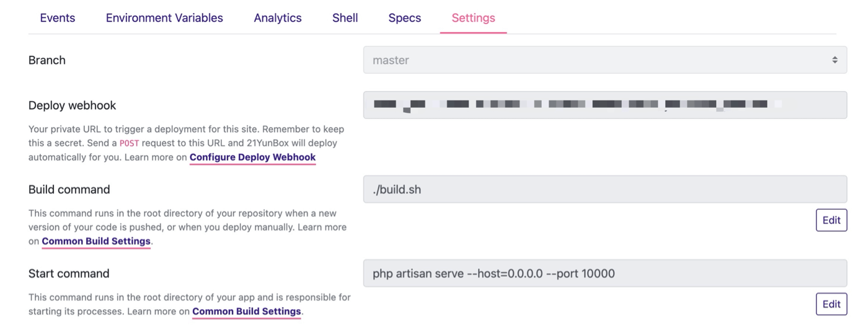Click the php artisan serve start command field
The width and height of the screenshot is (868, 327).
coord(604,273)
